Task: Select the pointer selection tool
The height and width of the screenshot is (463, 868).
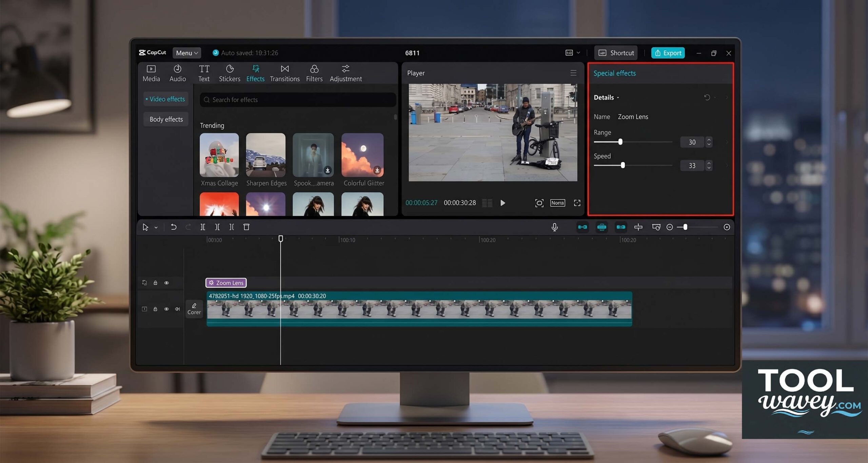Action: (x=145, y=227)
